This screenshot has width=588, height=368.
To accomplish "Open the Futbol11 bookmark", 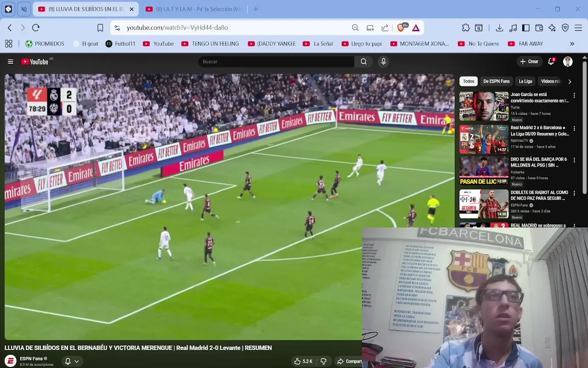I will coord(120,43).
